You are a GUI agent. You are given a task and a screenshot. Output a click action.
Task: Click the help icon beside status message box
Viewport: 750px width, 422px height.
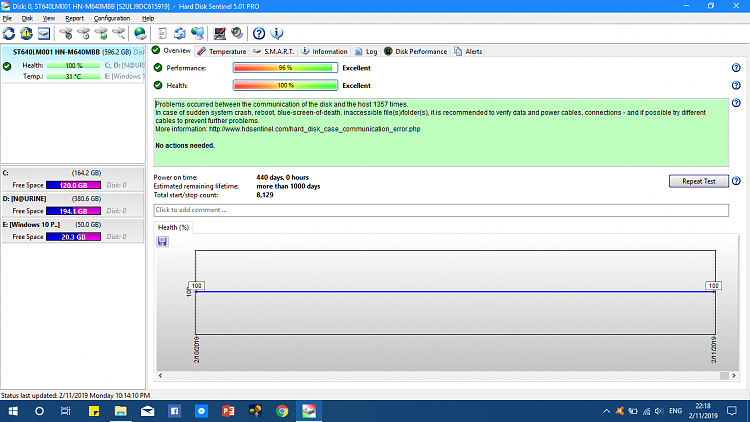[x=736, y=103]
